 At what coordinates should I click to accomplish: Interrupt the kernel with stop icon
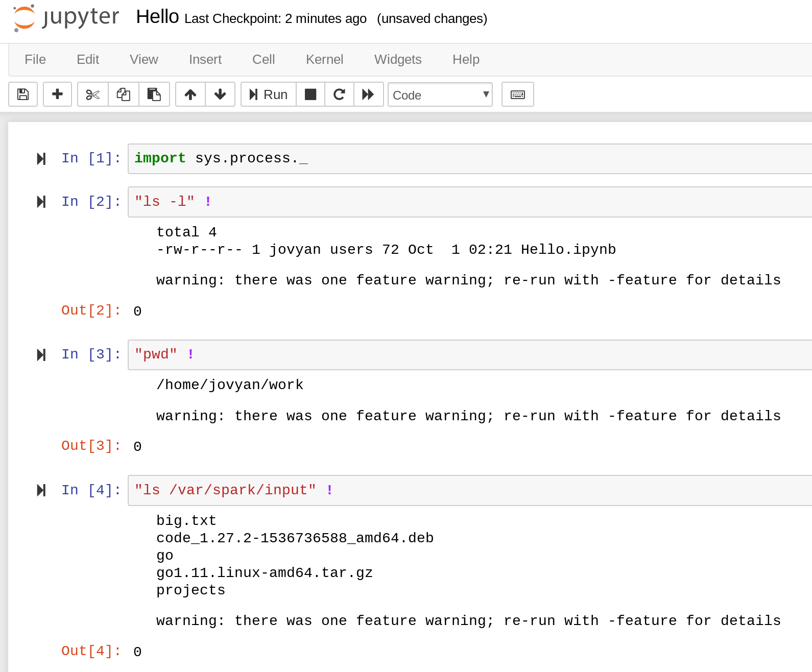(311, 94)
